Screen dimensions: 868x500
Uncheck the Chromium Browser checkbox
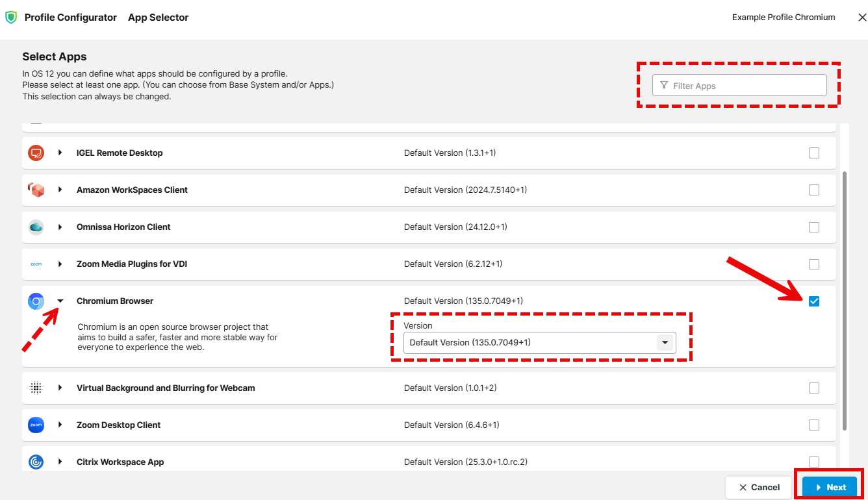click(x=814, y=301)
